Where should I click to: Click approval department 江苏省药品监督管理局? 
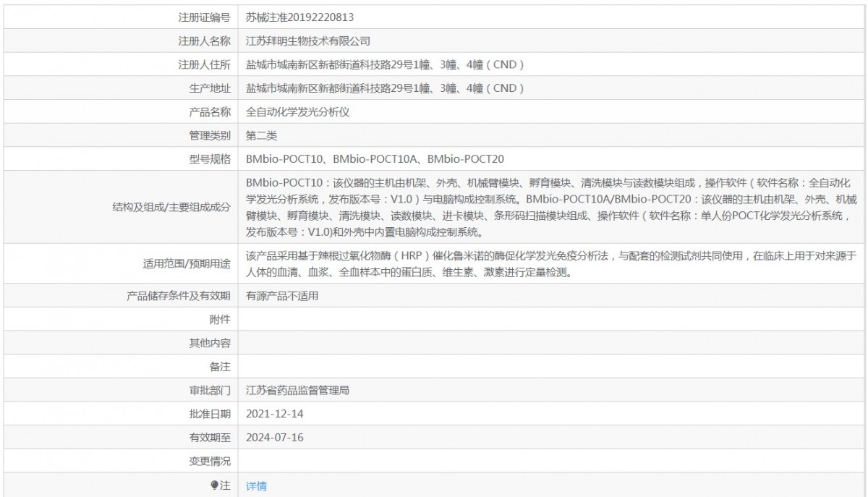(298, 391)
